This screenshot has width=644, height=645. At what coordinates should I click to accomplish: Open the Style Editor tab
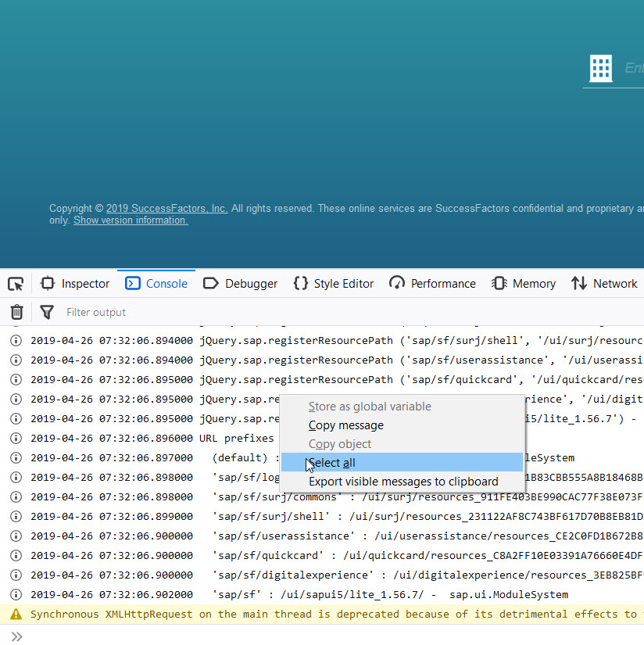point(334,284)
